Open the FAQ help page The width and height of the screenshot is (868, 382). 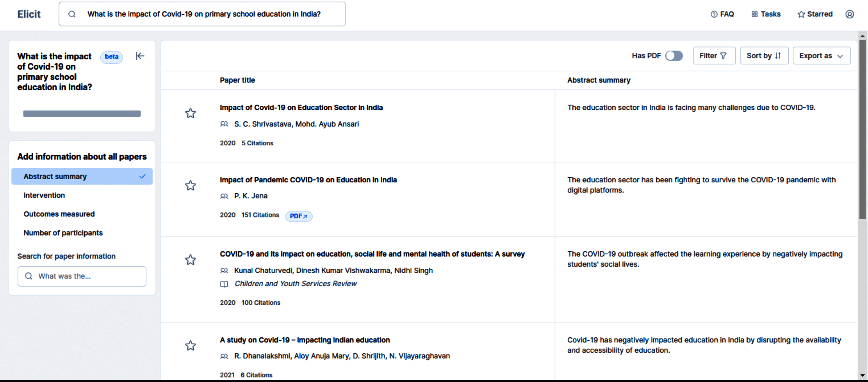click(x=722, y=14)
